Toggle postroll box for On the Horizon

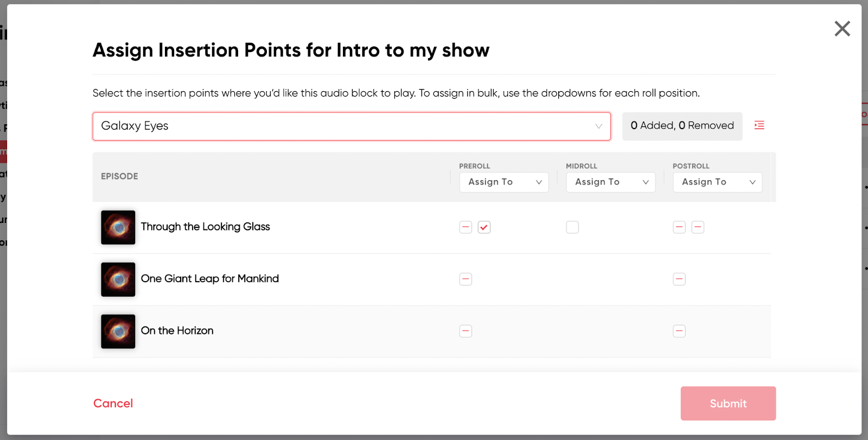(679, 331)
